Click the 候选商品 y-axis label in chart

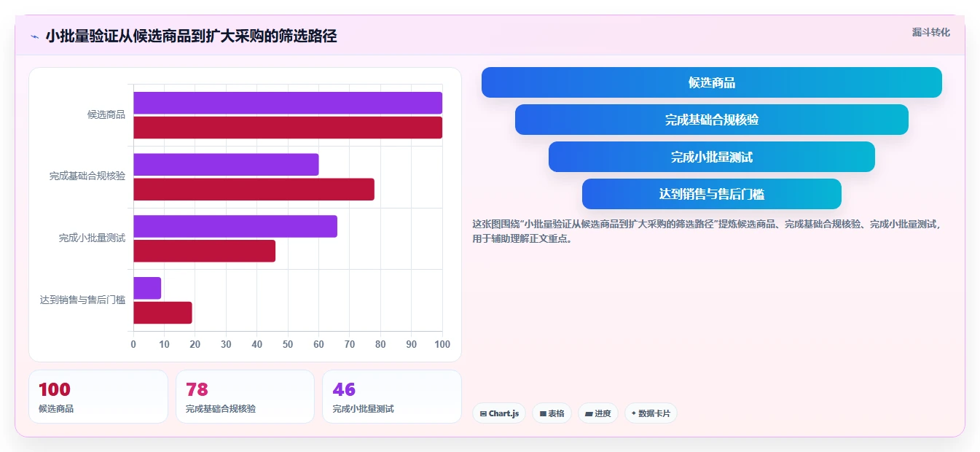[x=106, y=114]
